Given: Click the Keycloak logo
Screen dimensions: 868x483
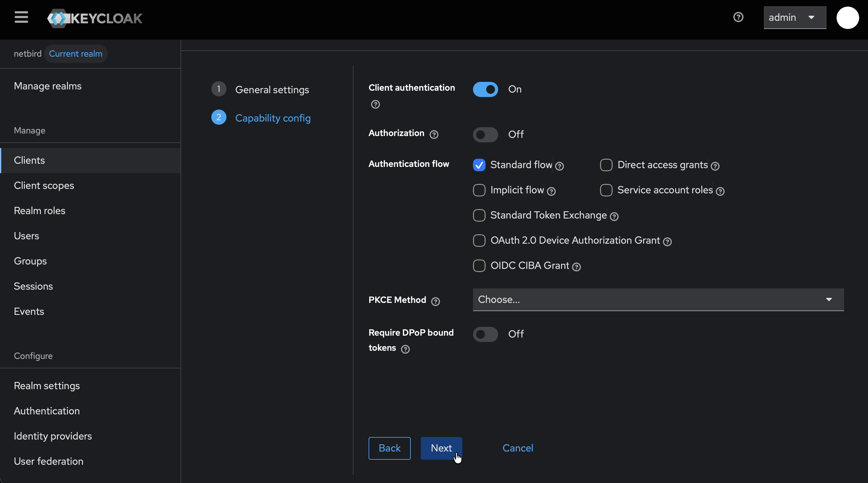Looking at the screenshot, I should 94,19.
